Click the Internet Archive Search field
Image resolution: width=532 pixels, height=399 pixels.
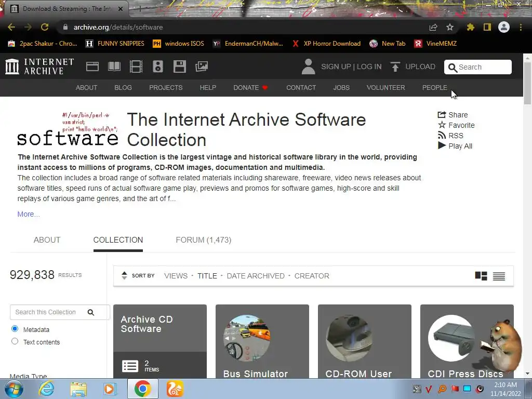tap(478, 67)
